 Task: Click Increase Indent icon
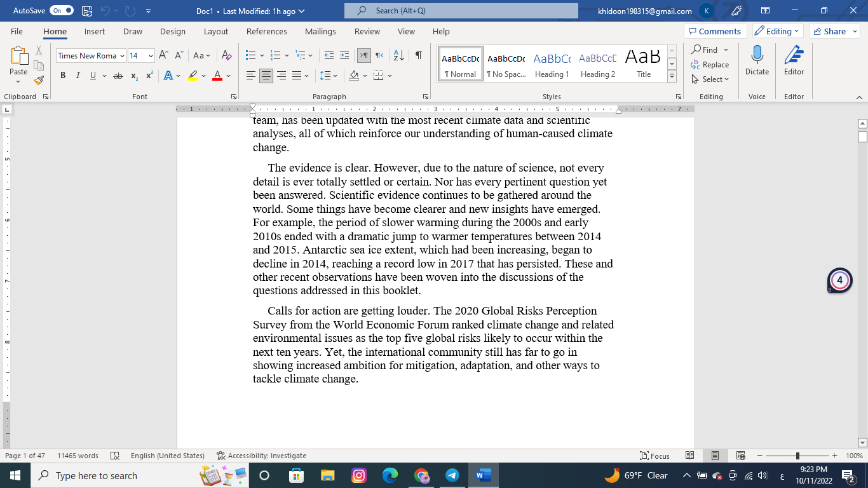tap(344, 55)
